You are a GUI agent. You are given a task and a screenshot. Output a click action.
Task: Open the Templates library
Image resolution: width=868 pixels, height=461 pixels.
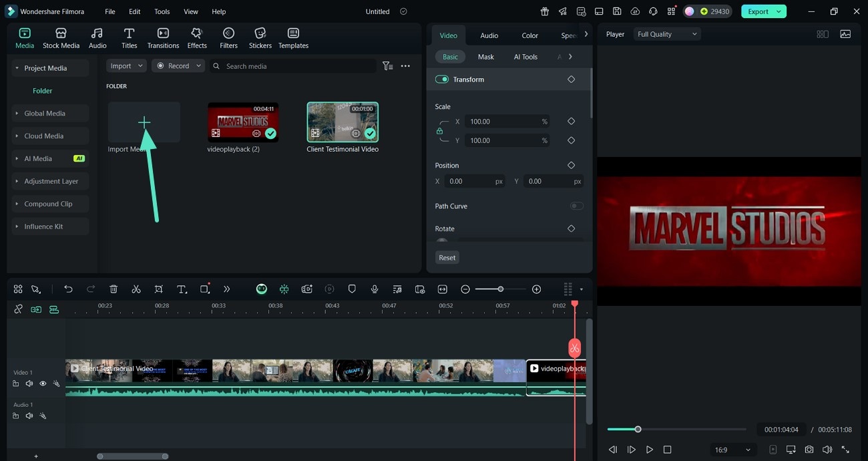[x=293, y=38]
